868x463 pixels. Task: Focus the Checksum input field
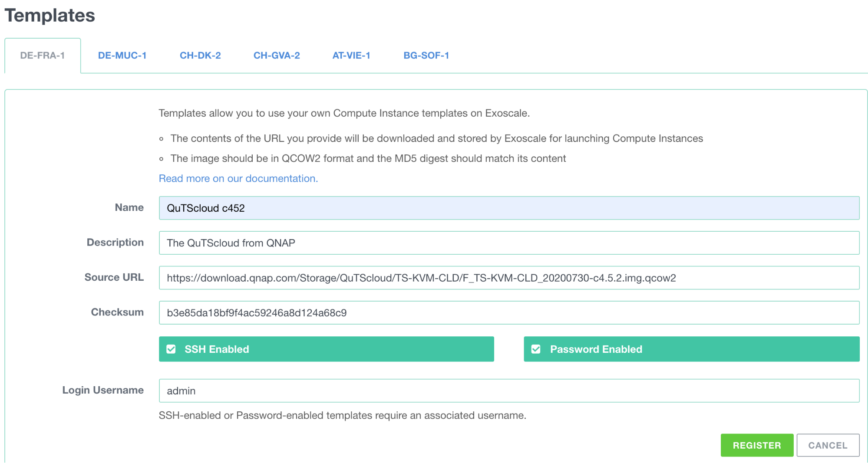point(508,313)
